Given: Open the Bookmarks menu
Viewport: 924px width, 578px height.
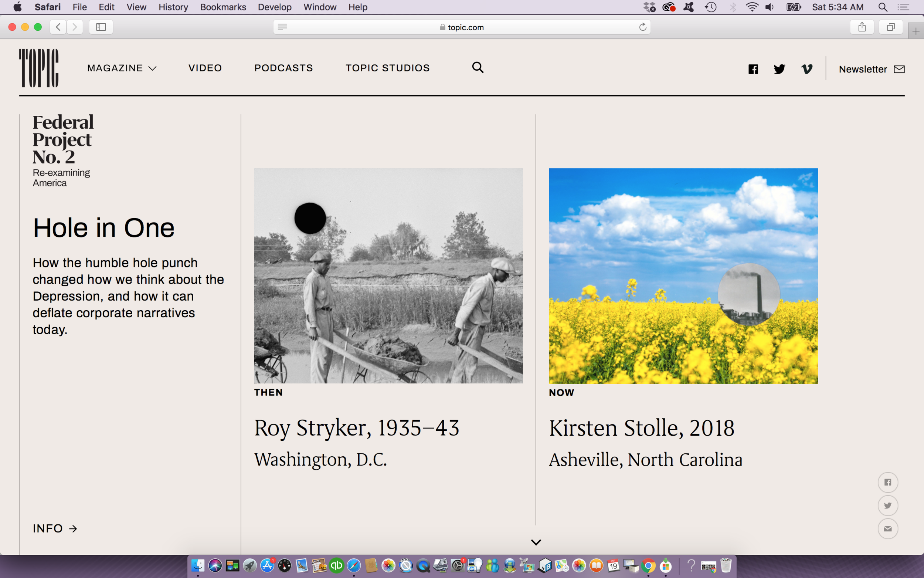Looking at the screenshot, I should [x=223, y=7].
